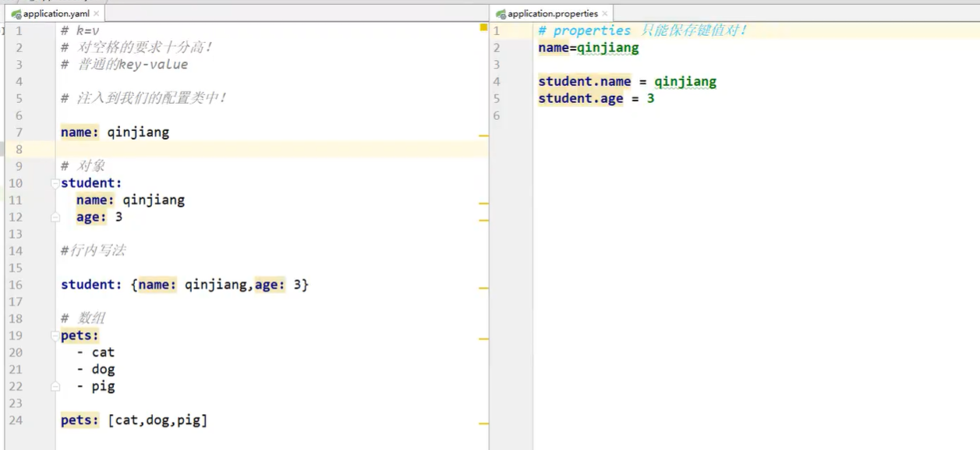Click the '- cat' list item
The width and height of the screenshot is (980, 450).
[95, 353]
